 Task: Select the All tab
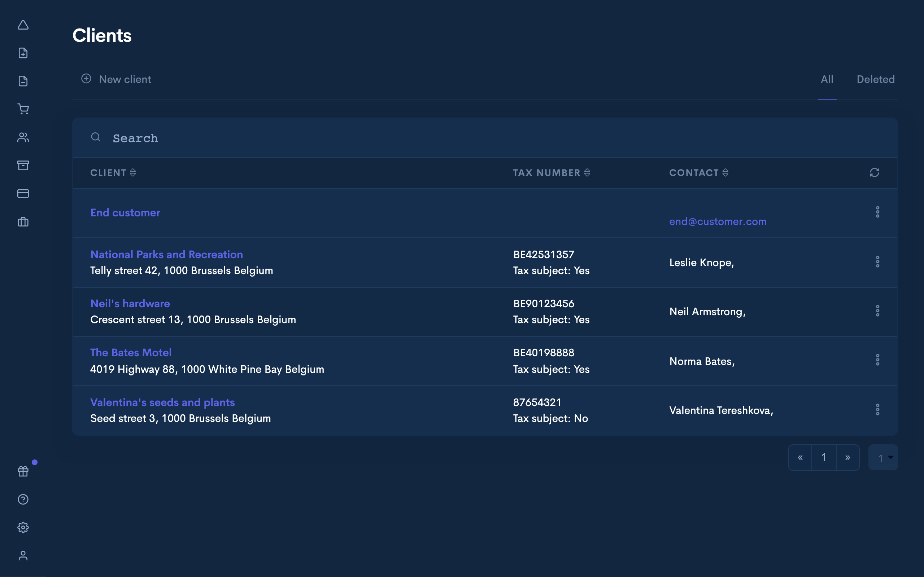tap(827, 79)
